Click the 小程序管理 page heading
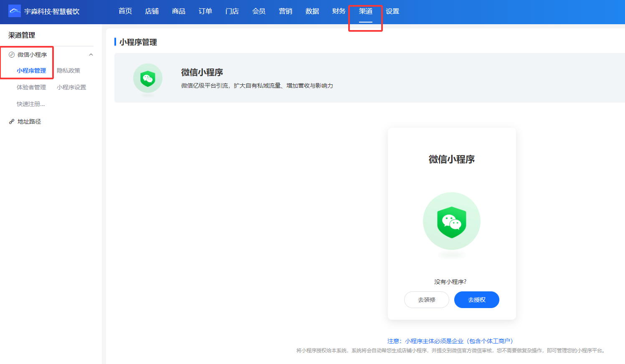Screen dimensions: 625x364 pos(138,42)
